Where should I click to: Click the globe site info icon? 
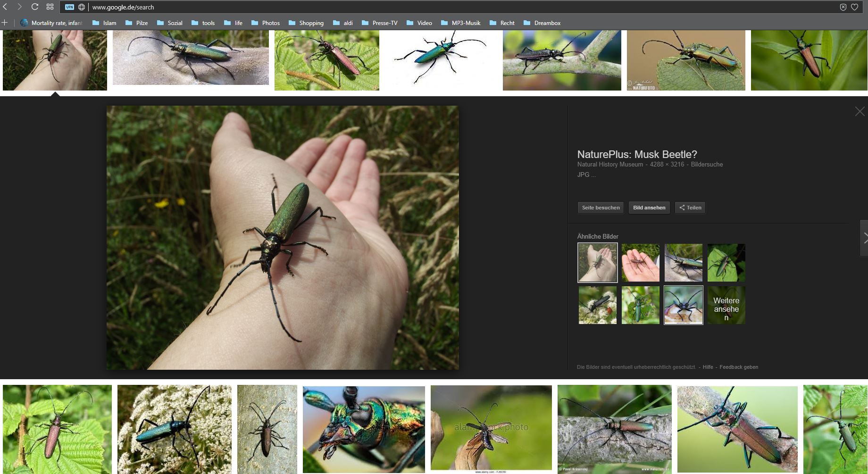coord(82,7)
